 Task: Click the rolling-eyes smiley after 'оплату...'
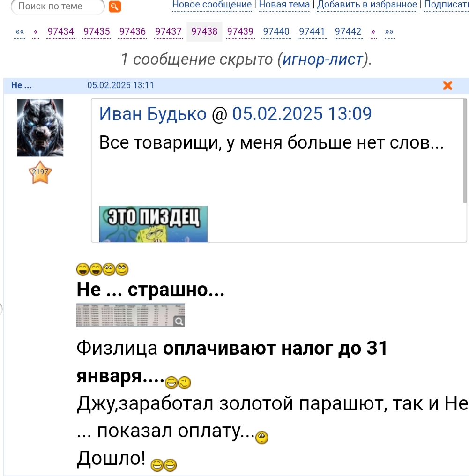(261, 438)
